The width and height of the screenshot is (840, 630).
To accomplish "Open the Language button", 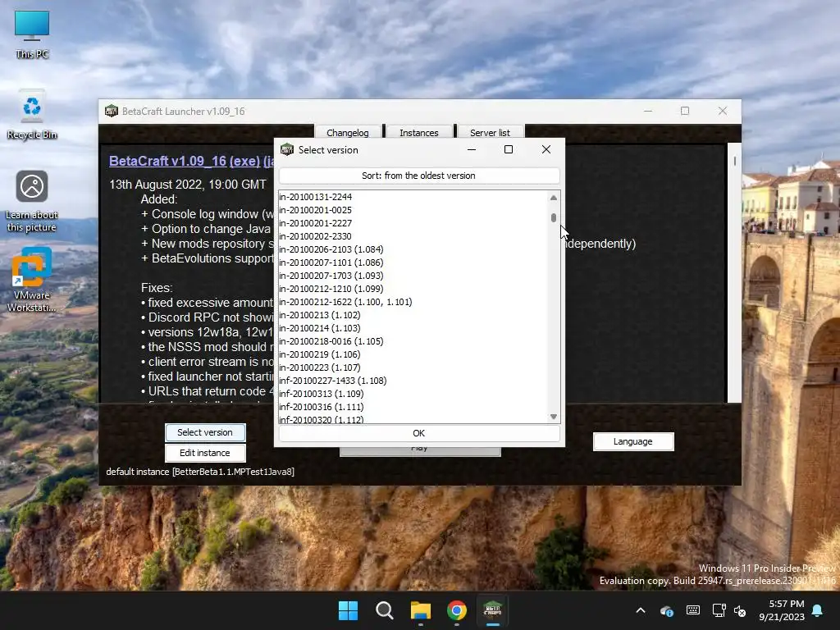I will pyautogui.click(x=633, y=441).
